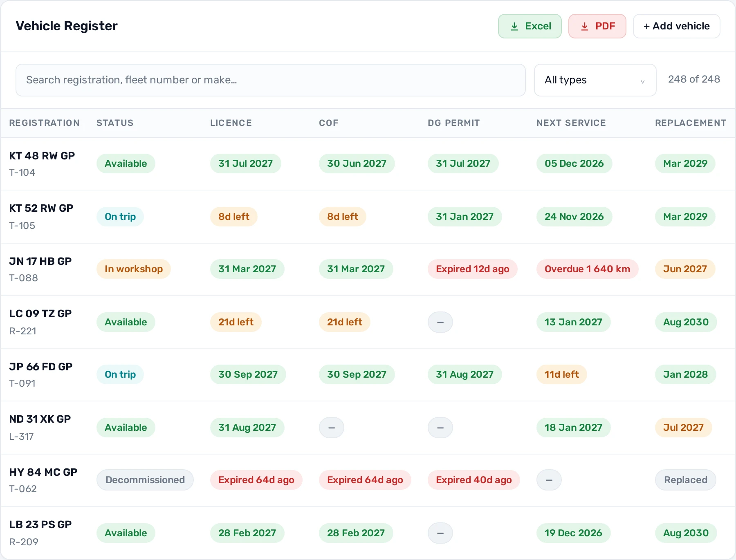The width and height of the screenshot is (736, 560).
Task: Open vehicle ND 31 XK GP
Action: tap(40, 419)
